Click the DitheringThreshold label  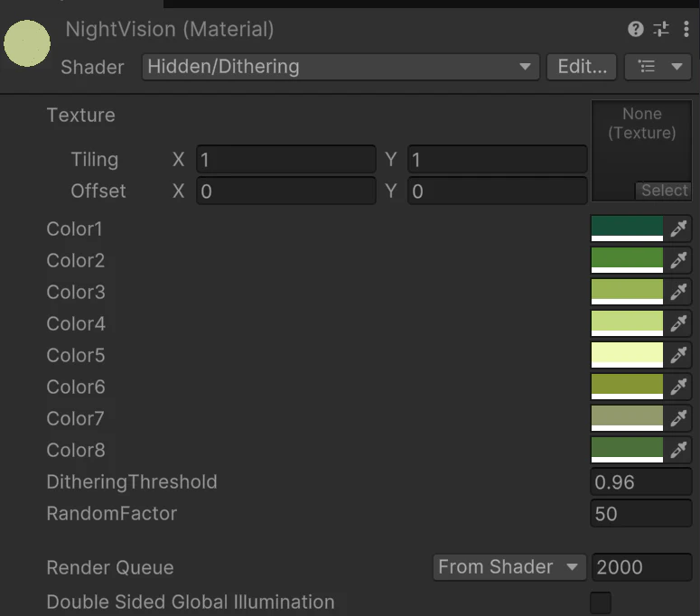click(x=132, y=482)
